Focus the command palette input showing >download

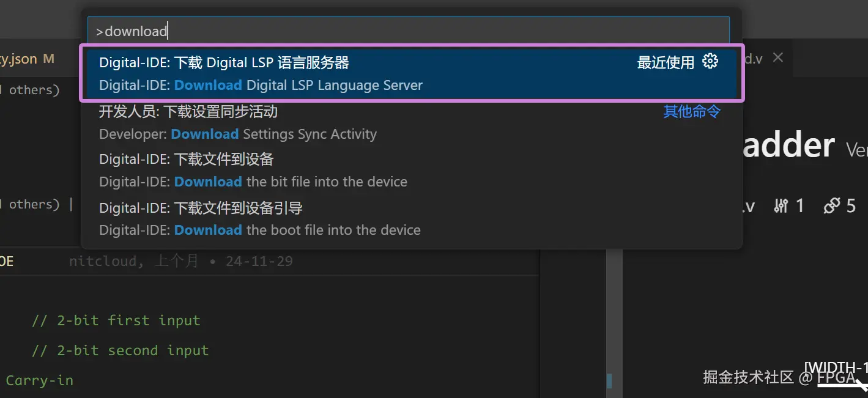click(408, 31)
